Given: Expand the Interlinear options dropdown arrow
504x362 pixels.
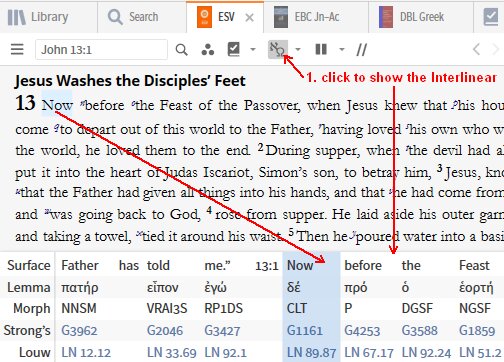Looking at the screenshot, I should click(298, 50).
